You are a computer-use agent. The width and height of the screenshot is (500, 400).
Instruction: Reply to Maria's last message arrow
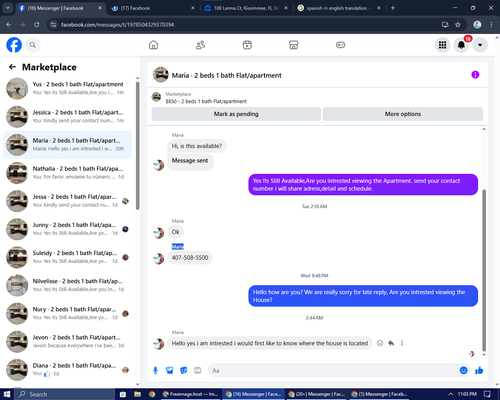click(x=391, y=343)
